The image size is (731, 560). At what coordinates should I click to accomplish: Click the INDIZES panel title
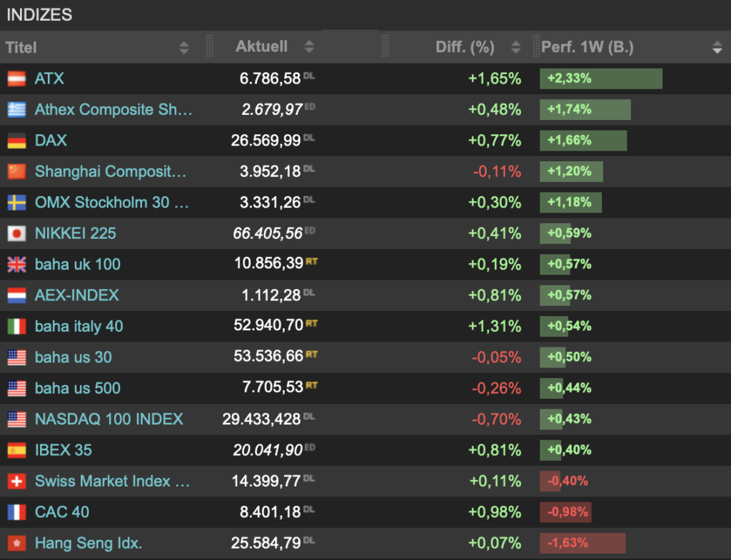(39, 15)
